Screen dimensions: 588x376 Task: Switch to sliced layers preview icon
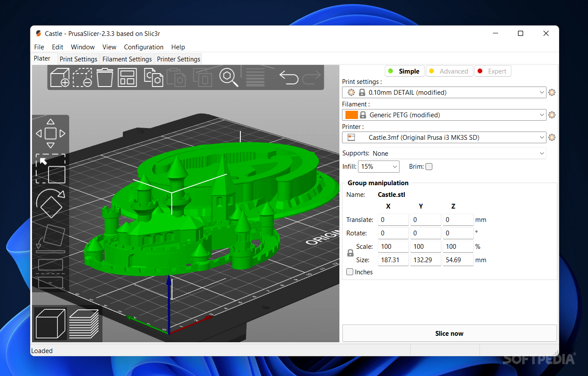85,323
